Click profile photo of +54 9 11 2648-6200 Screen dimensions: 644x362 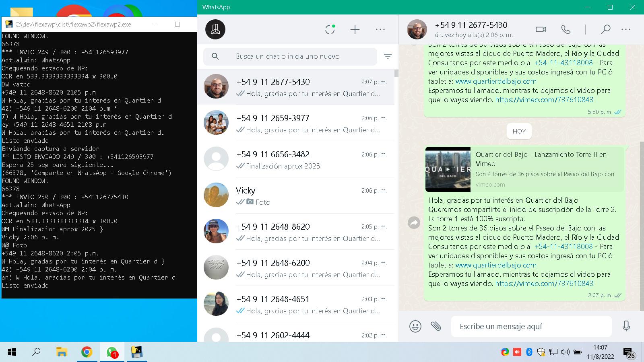[216, 267]
